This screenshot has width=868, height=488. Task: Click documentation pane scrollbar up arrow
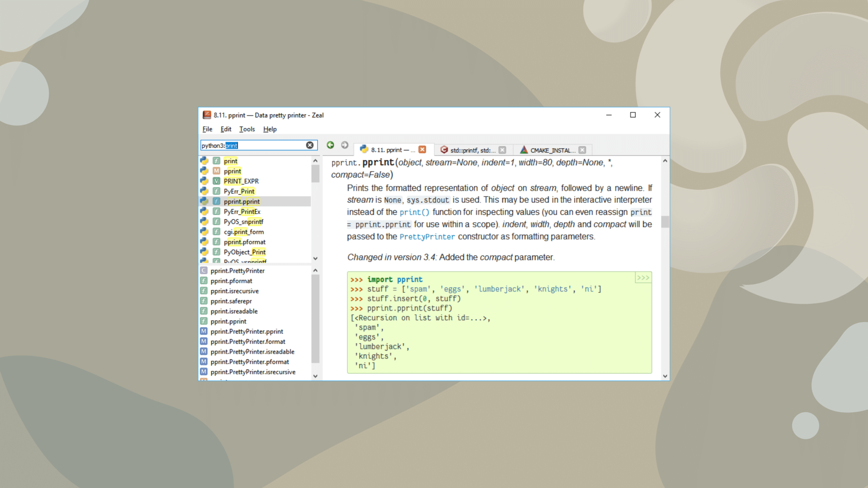point(665,161)
